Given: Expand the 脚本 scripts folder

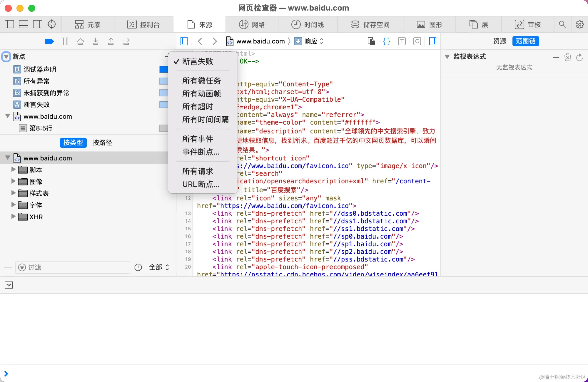Looking at the screenshot, I should pos(13,170).
